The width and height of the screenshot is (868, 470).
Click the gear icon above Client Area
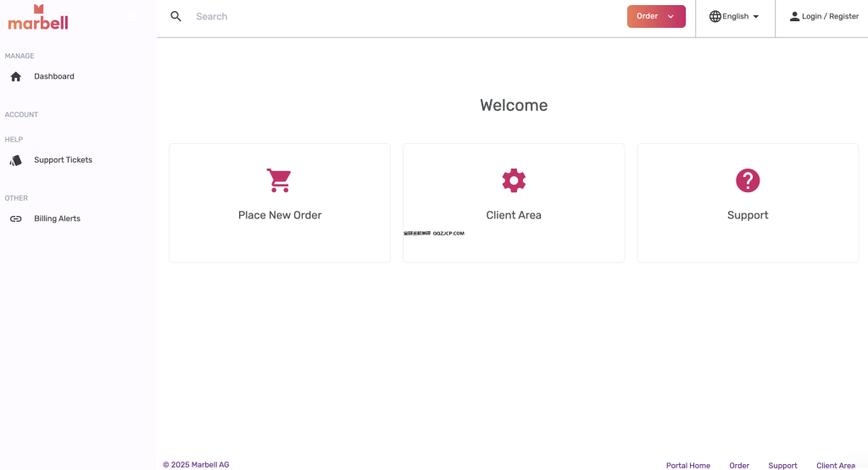coord(514,180)
